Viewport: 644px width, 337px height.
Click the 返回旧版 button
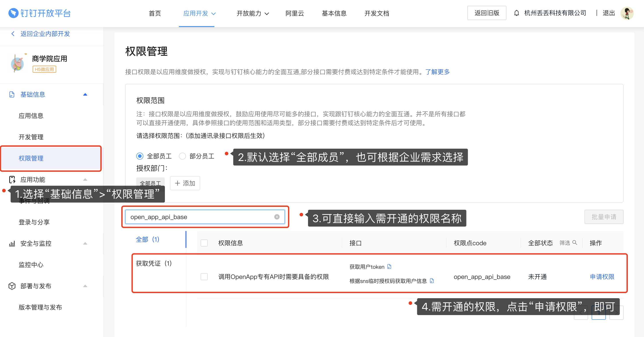coord(486,13)
